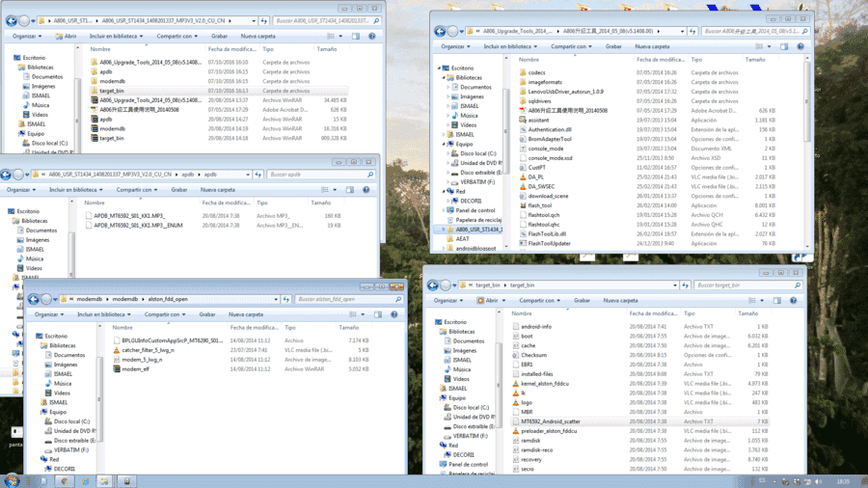This screenshot has width=868, height=488.
Task: Select the DA_PL VLC media file
Action: [535, 177]
